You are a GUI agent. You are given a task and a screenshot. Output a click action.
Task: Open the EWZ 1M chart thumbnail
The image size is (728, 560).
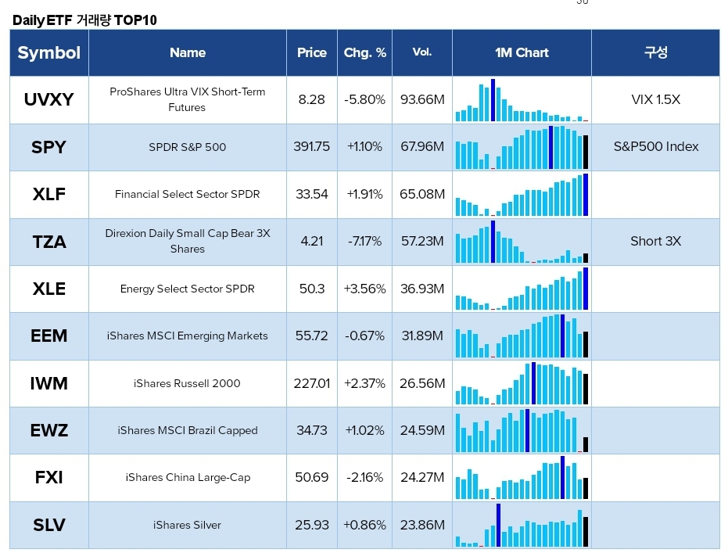522,430
